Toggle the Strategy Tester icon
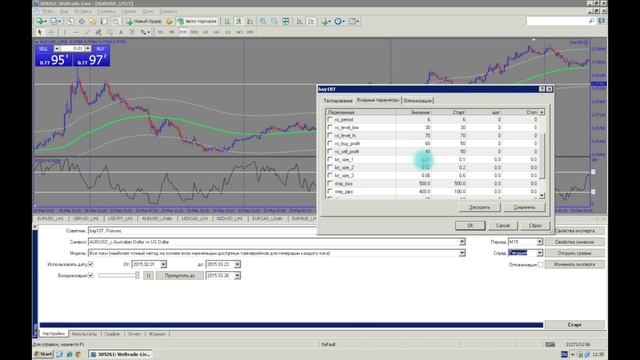 (x=116, y=21)
